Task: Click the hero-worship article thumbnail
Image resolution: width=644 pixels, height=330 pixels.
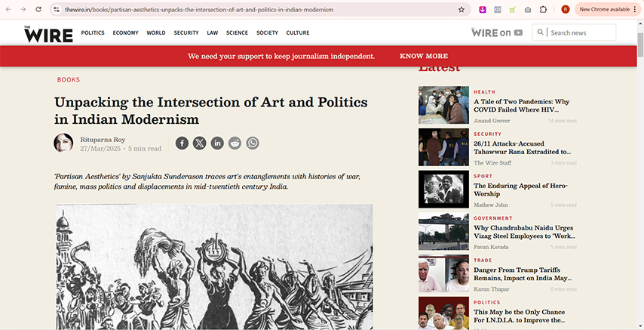Action: pyautogui.click(x=443, y=190)
